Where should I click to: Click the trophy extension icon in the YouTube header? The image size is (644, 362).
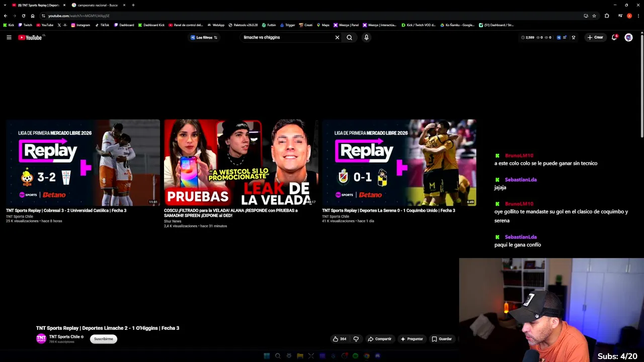click(573, 37)
